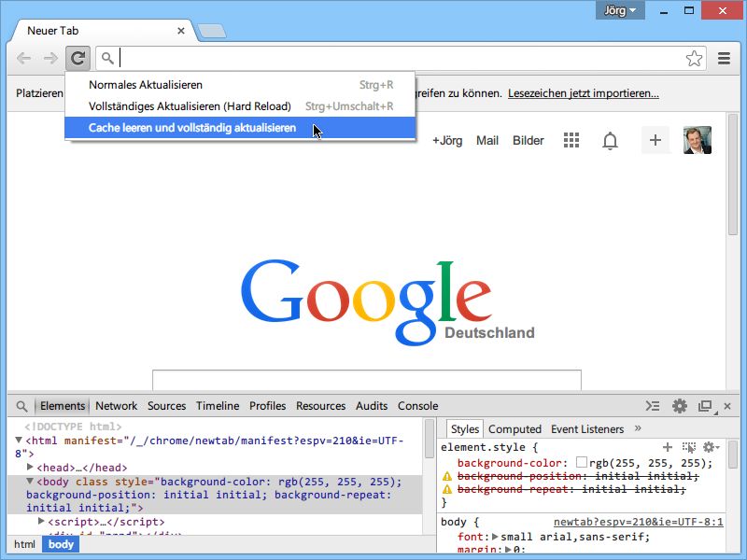Open the Profiles panel

(x=268, y=406)
